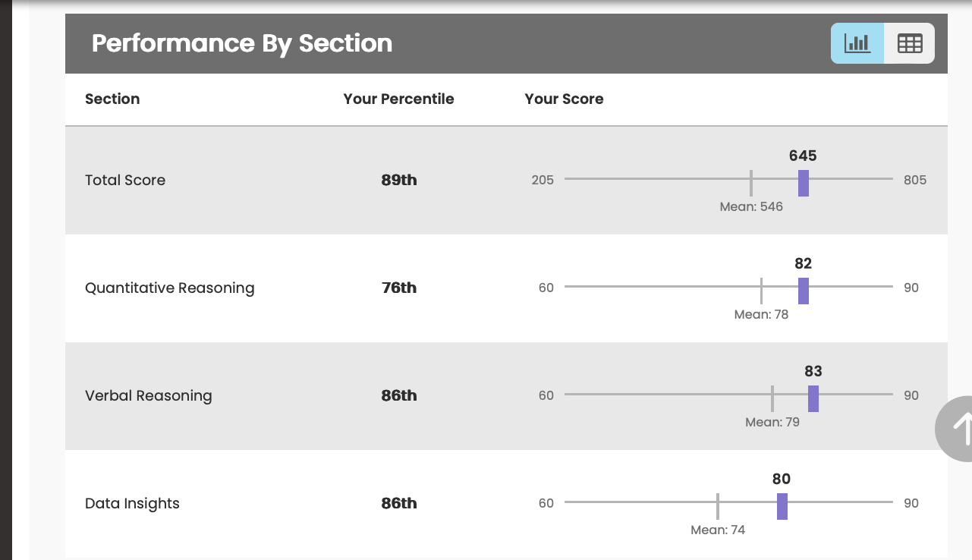Click the Data Insights mean tick mark

pyautogui.click(x=717, y=506)
